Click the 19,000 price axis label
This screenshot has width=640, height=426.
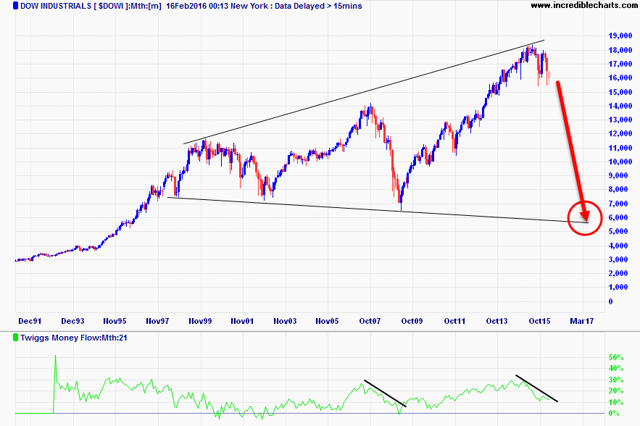point(620,36)
